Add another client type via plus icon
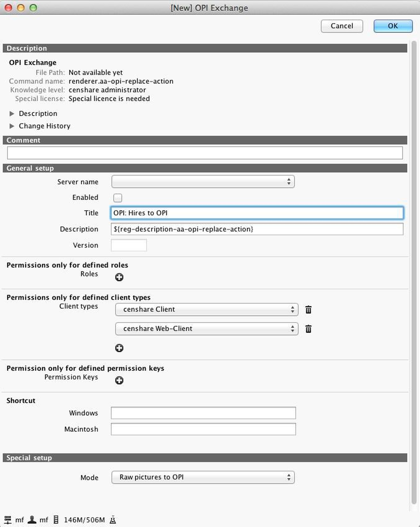420x527 pixels. [x=120, y=348]
